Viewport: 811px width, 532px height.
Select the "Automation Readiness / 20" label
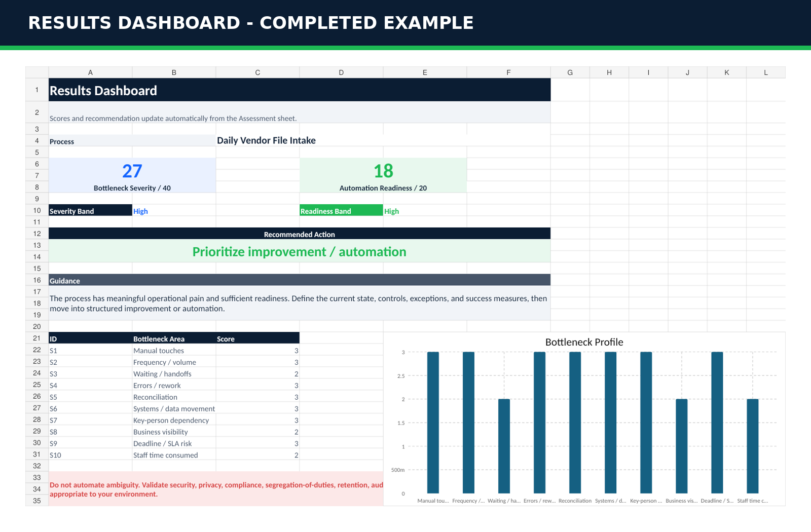[x=383, y=188]
